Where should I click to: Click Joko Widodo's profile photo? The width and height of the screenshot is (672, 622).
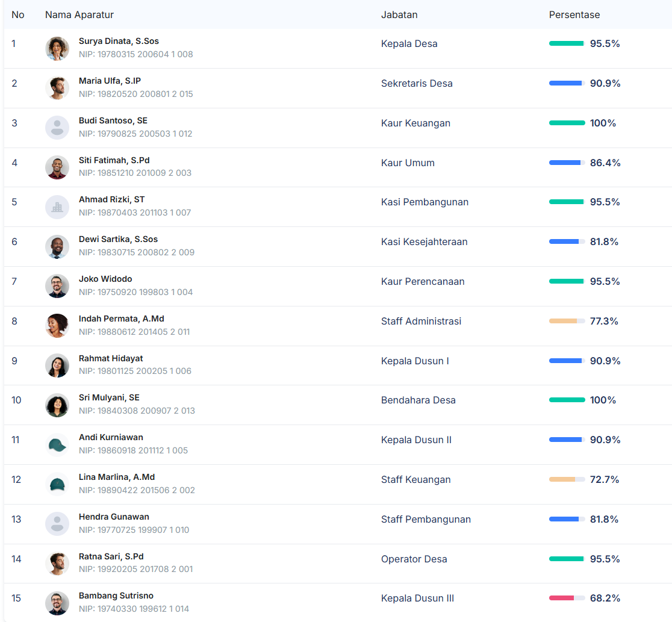point(57,286)
